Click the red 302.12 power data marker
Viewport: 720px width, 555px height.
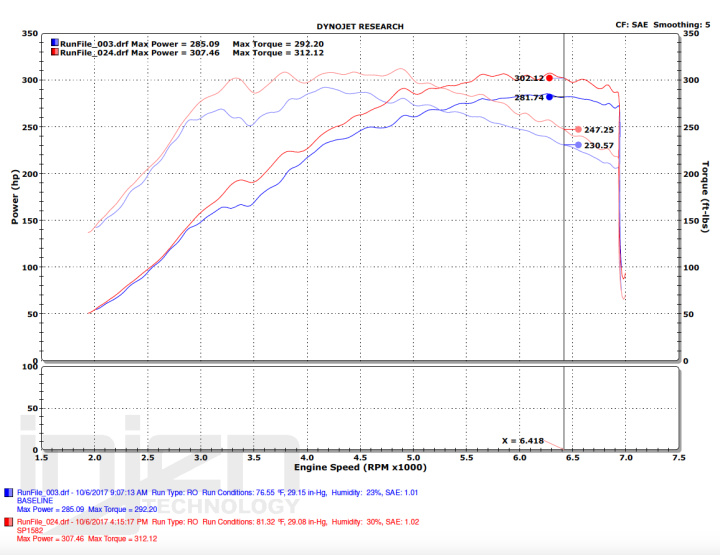pyautogui.click(x=550, y=77)
